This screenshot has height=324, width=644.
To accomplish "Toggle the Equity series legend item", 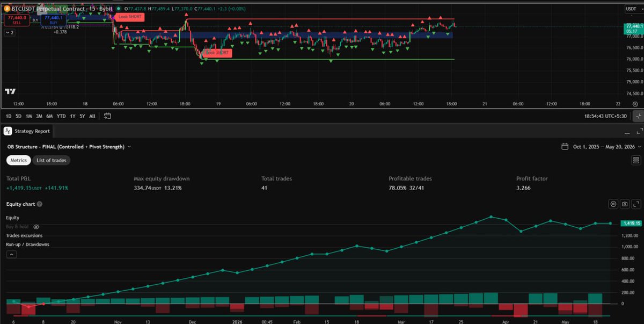I will [x=13, y=218].
